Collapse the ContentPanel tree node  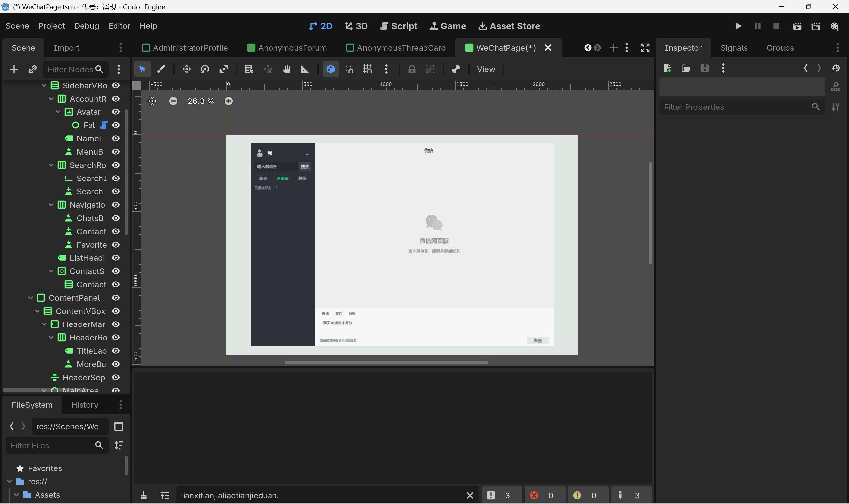point(30,298)
